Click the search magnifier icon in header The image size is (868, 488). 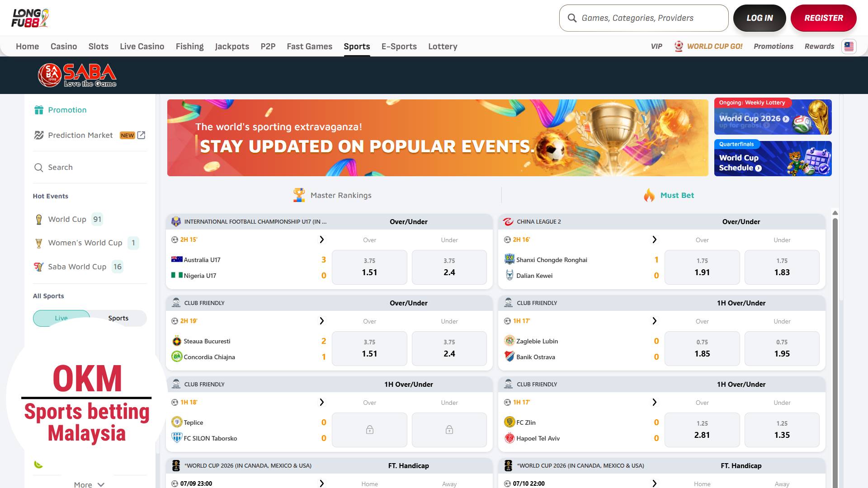[572, 18]
